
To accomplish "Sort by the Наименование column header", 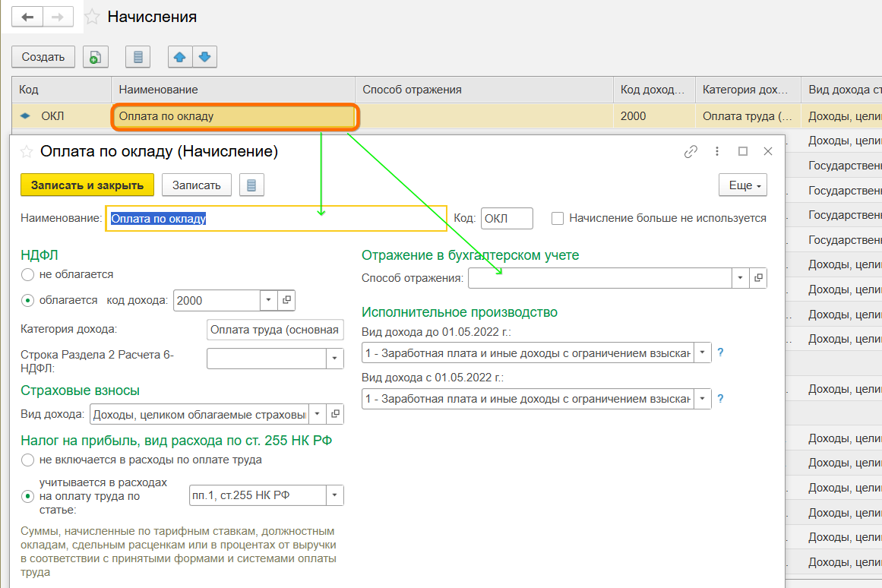I will pyautogui.click(x=233, y=90).
